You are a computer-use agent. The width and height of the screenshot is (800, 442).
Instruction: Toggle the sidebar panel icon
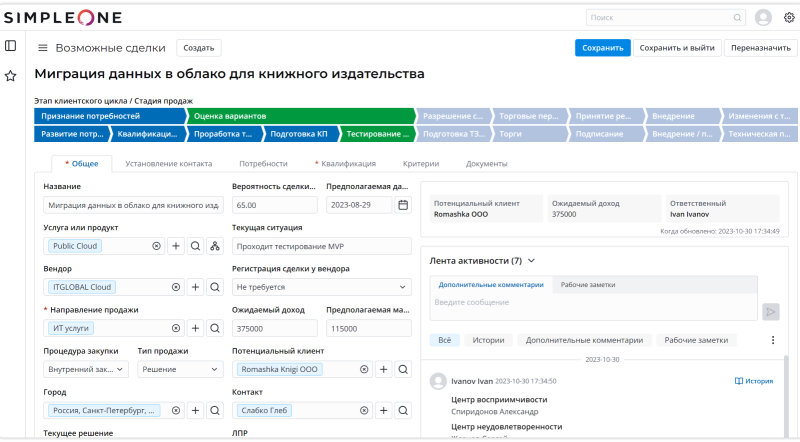pos(11,46)
